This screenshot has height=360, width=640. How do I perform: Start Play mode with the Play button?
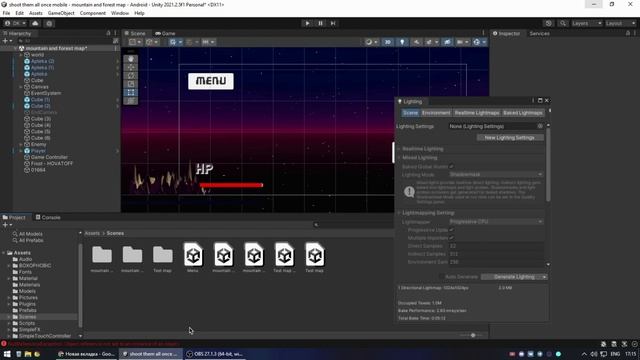[307, 23]
